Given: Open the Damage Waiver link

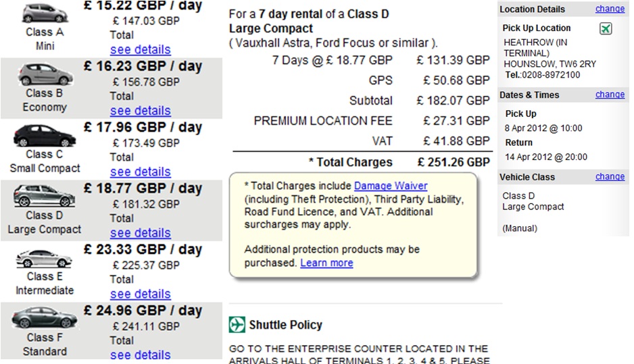Looking at the screenshot, I should (x=391, y=186).
